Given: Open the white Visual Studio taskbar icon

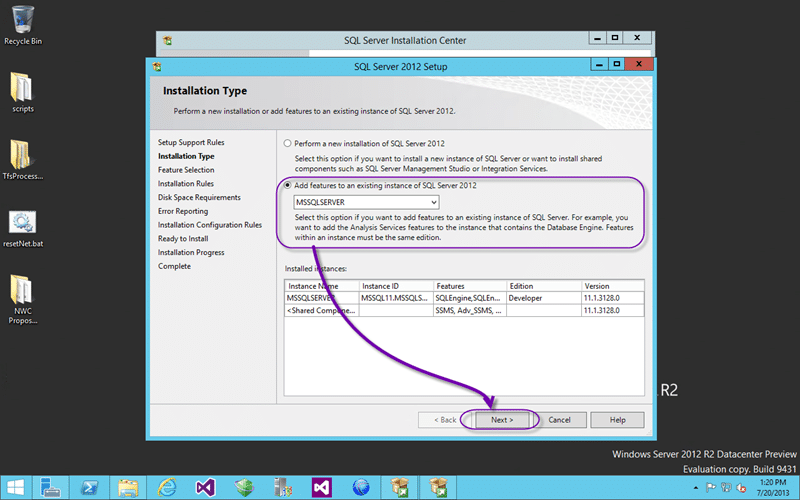Looking at the screenshot, I should [205, 488].
